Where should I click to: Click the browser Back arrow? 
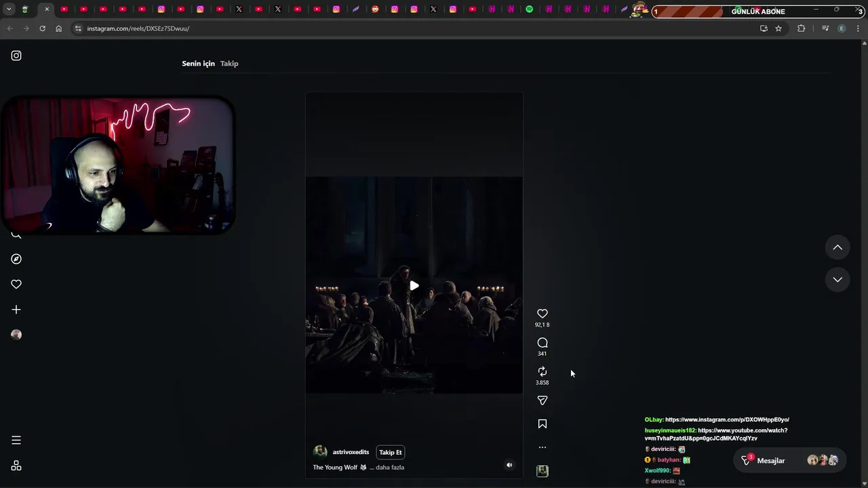click(9, 28)
